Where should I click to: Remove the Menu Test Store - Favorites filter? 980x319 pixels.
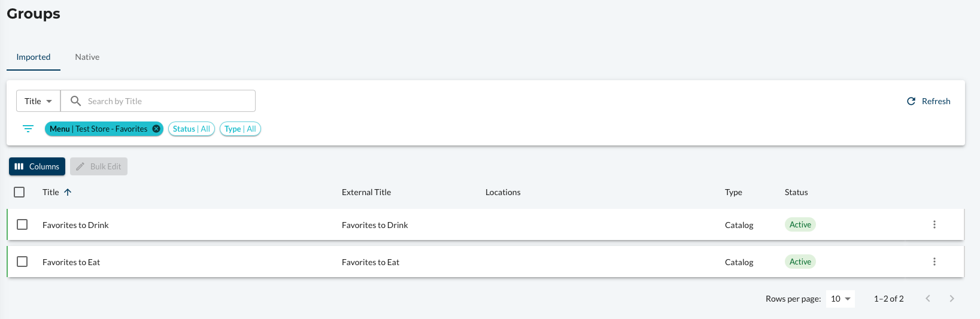pyautogui.click(x=156, y=129)
